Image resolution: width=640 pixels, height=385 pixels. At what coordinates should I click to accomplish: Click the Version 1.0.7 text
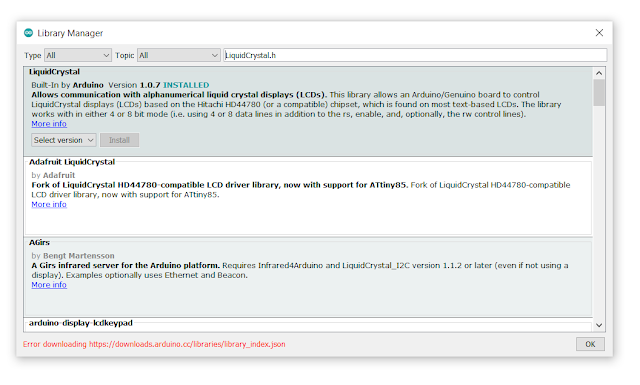pos(134,85)
